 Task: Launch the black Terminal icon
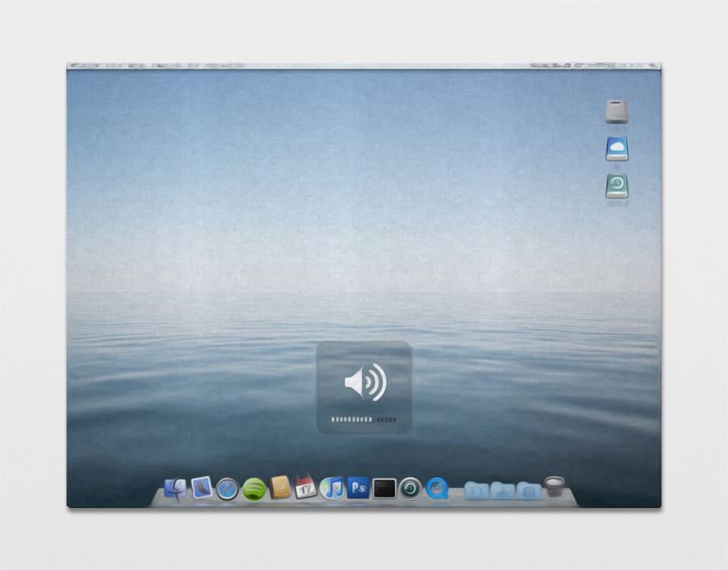coord(384,488)
